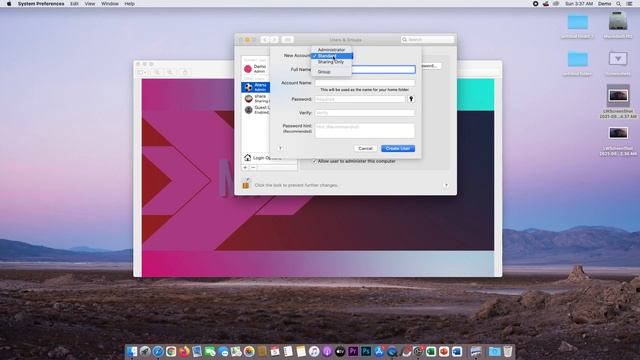Open the View menu
640x360 pixels.
click(x=90, y=4)
